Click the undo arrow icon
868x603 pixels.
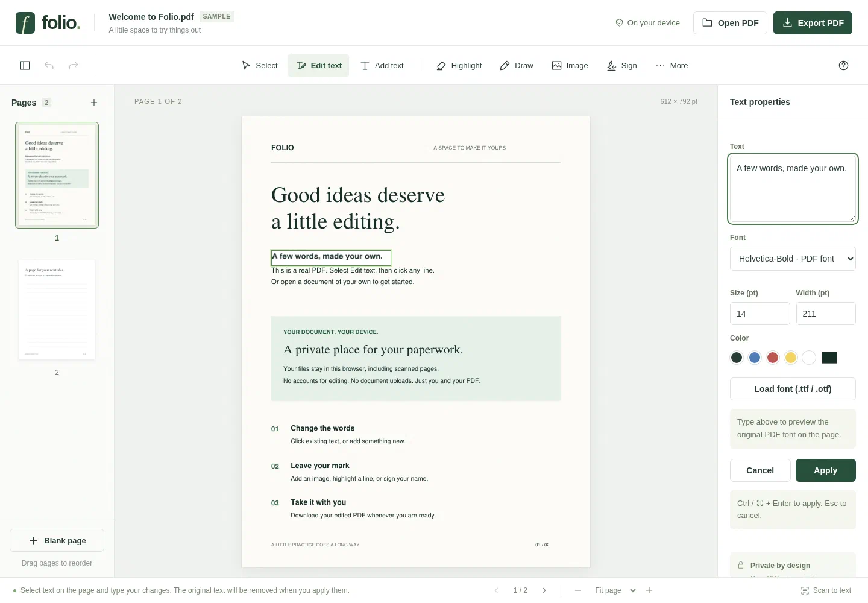(49, 65)
